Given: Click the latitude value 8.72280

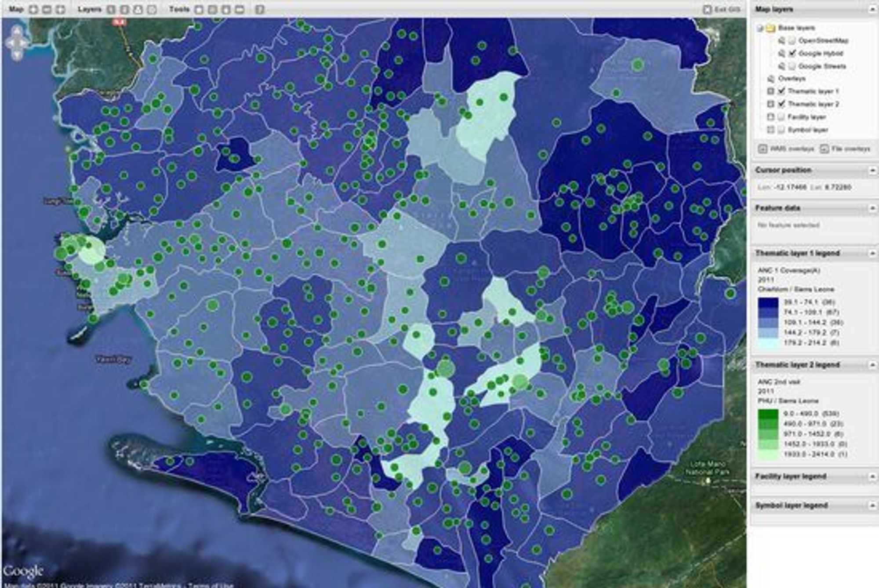Looking at the screenshot, I should point(837,188).
